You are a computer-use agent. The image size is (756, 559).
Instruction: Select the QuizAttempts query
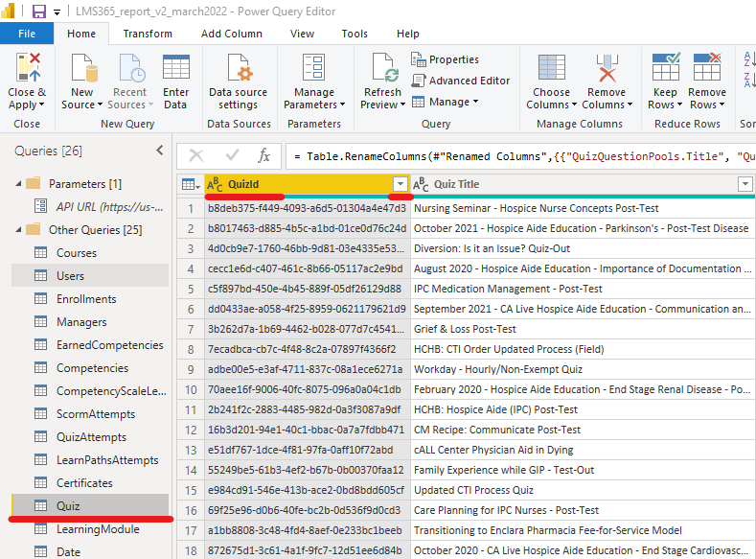click(x=91, y=437)
